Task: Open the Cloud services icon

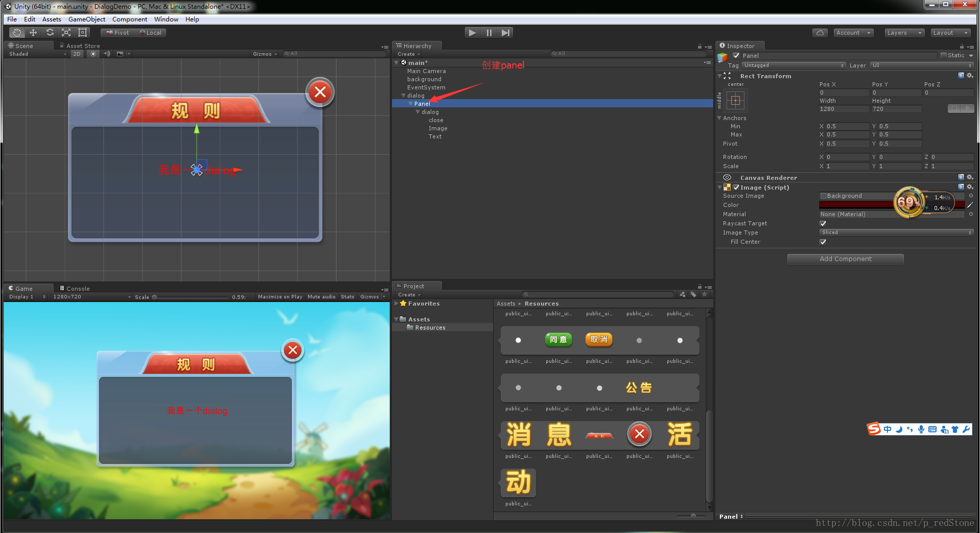Action: (x=820, y=33)
